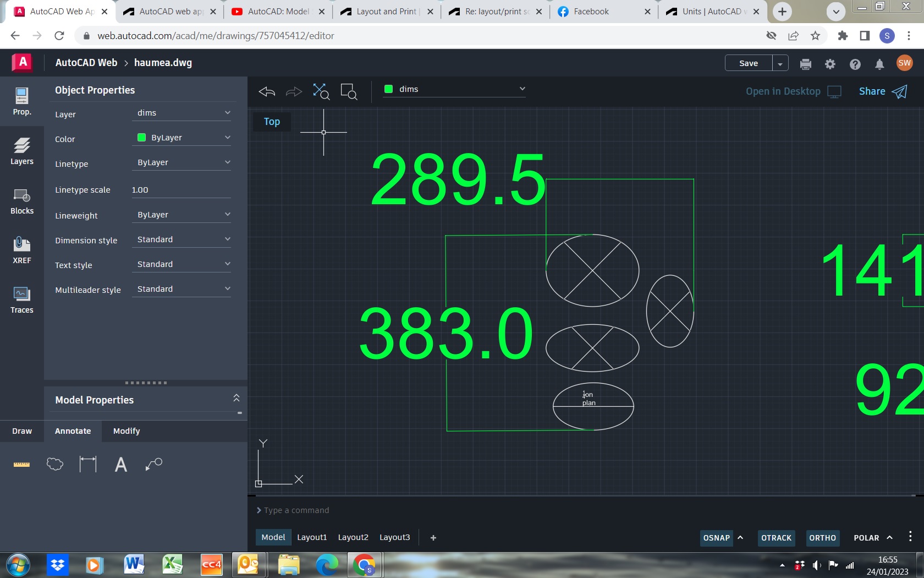Open the Dimension style dropdown
Screen dimensions: 924x578
[x=182, y=239]
